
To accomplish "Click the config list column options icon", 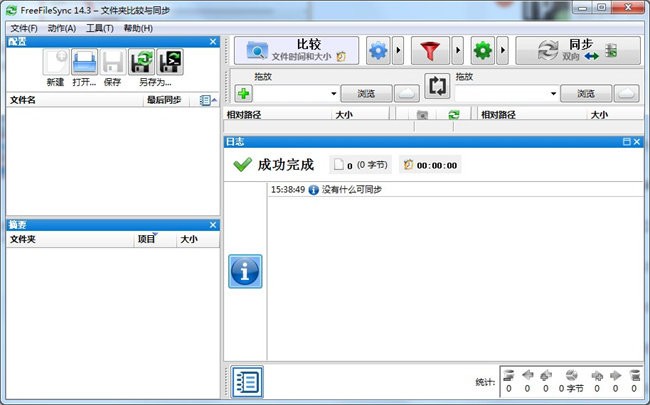I will [x=206, y=100].
